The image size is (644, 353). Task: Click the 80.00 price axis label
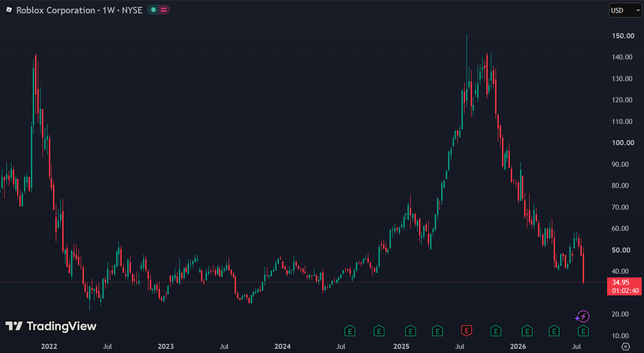pos(620,186)
